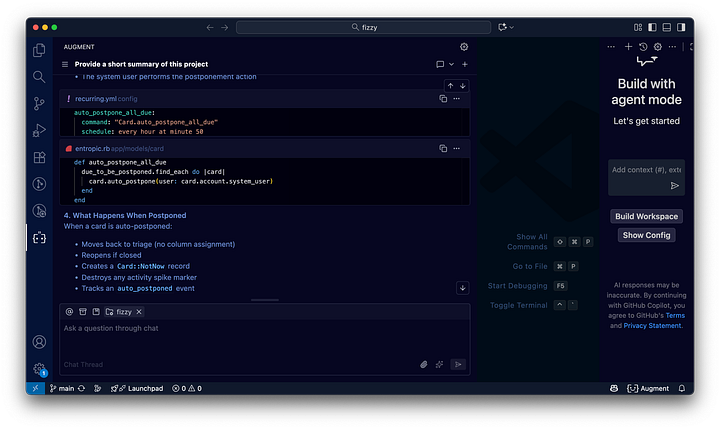This screenshot has width=720, height=429.
Task: Click the save icon above chat input
Action: tap(96, 312)
